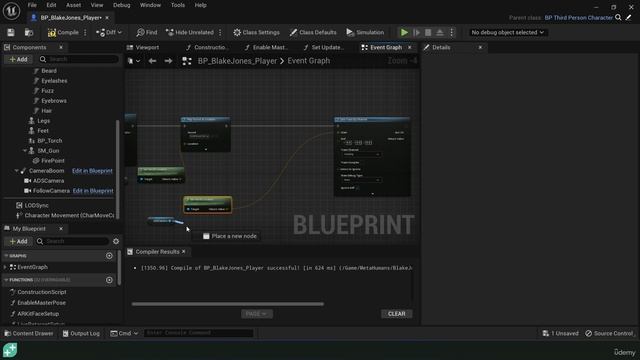Click Add in the Components panel
640x360 pixels.
tap(18, 59)
